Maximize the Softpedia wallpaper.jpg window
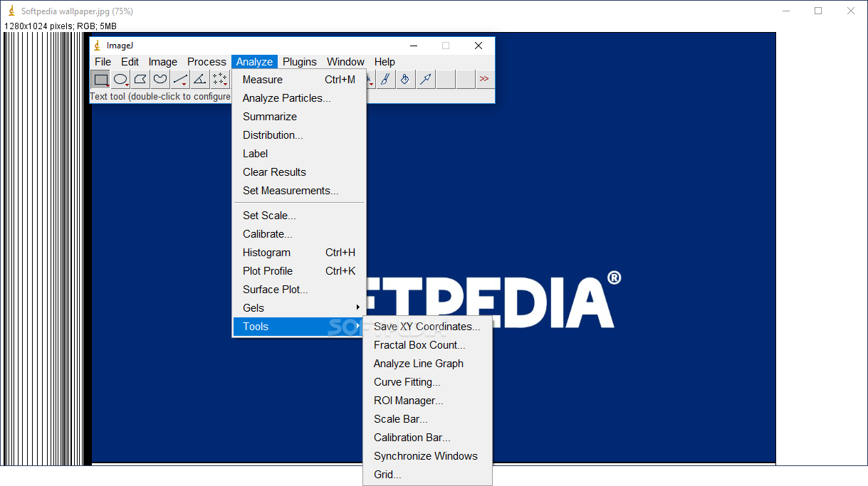The height and width of the screenshot is (486, 868). click(x=818, y=11)
